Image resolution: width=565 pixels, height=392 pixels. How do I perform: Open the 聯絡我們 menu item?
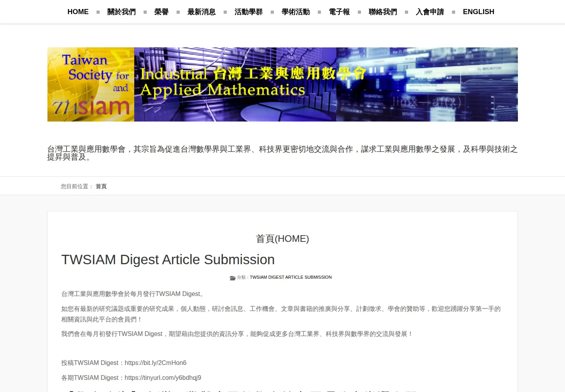click(383, 12)
